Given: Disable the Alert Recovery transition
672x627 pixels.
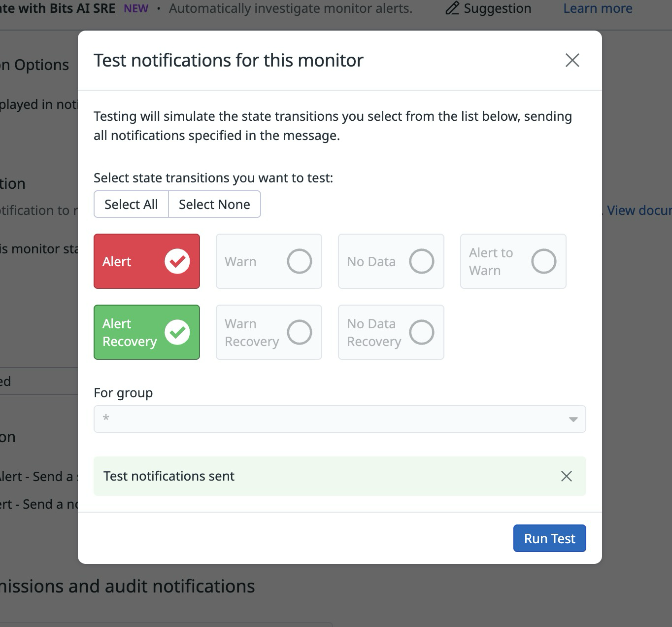Looking at the screenshot, I should (146, 332).
